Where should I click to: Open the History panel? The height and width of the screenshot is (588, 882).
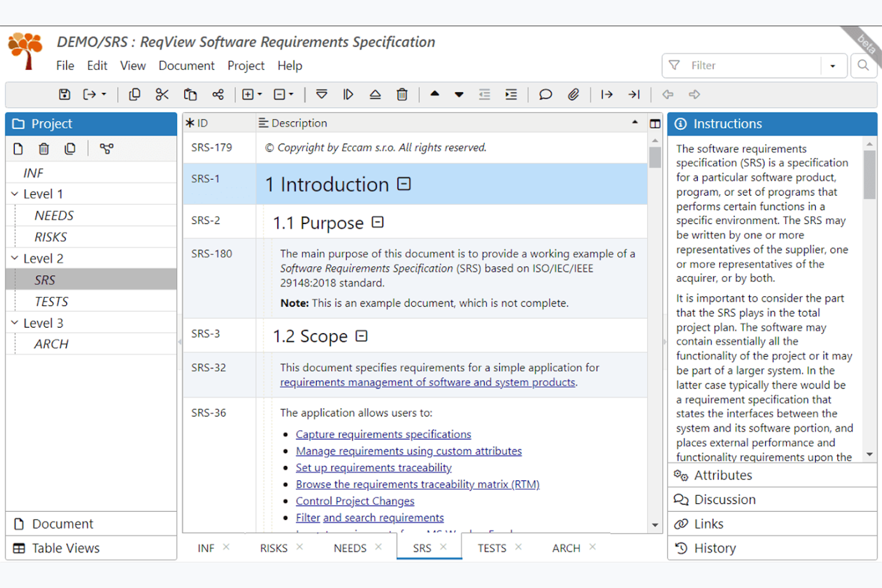click(x=715, y=548)
